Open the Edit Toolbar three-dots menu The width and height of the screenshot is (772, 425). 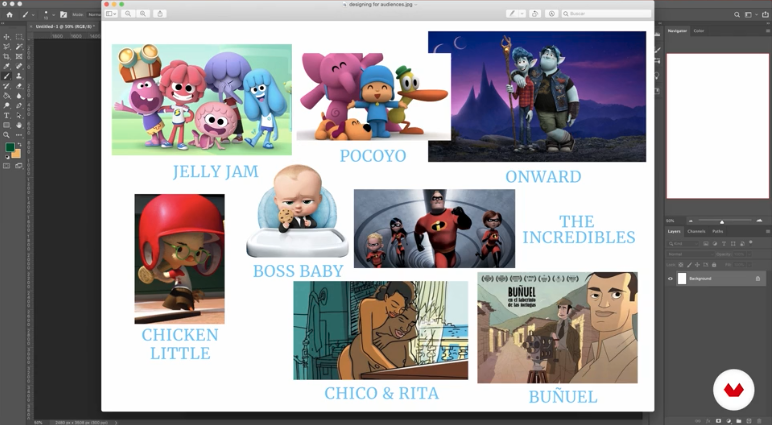pyautogui.click(x=19, y=135)
